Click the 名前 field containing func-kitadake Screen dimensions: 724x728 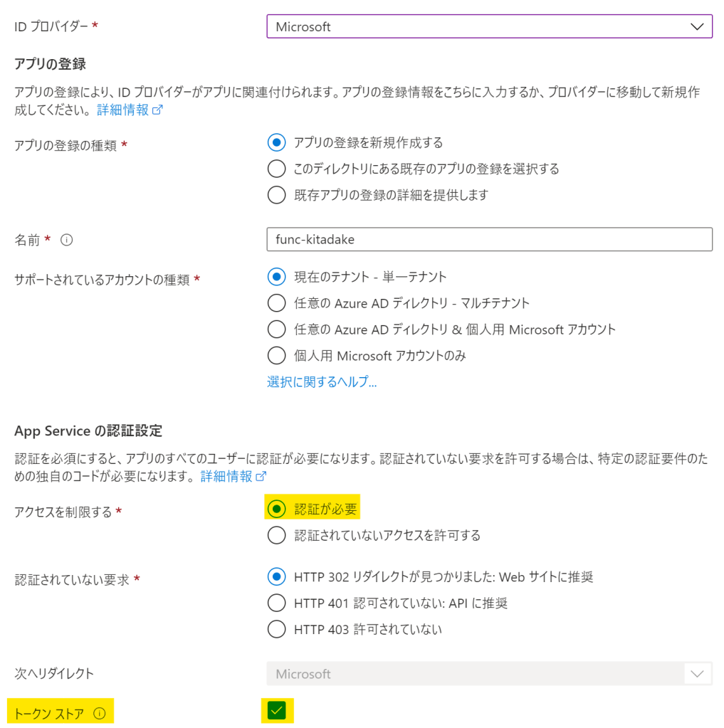point(489,240)
